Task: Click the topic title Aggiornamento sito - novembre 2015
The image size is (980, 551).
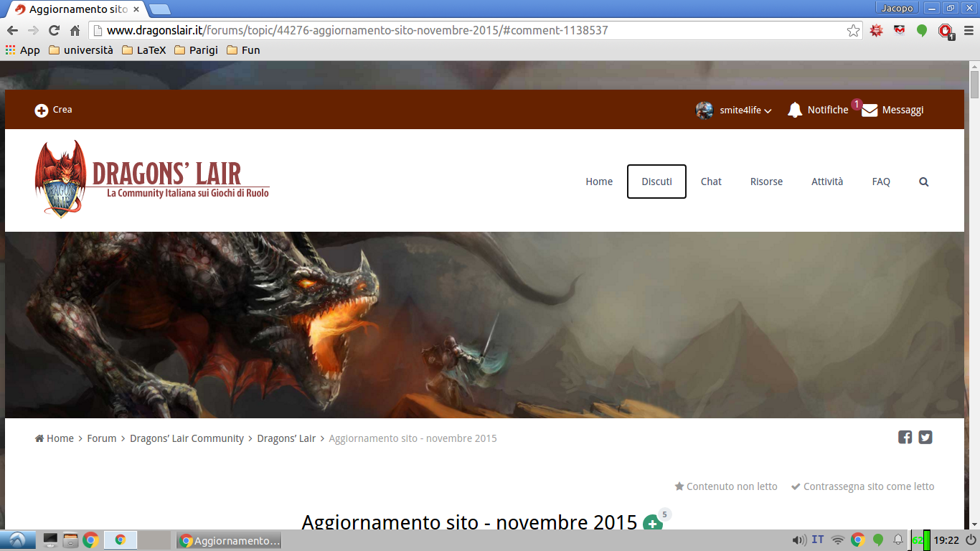Action: point(469,522)
